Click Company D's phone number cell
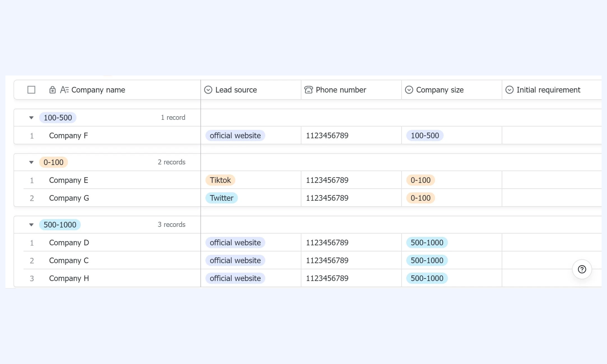 pos(351,243)
